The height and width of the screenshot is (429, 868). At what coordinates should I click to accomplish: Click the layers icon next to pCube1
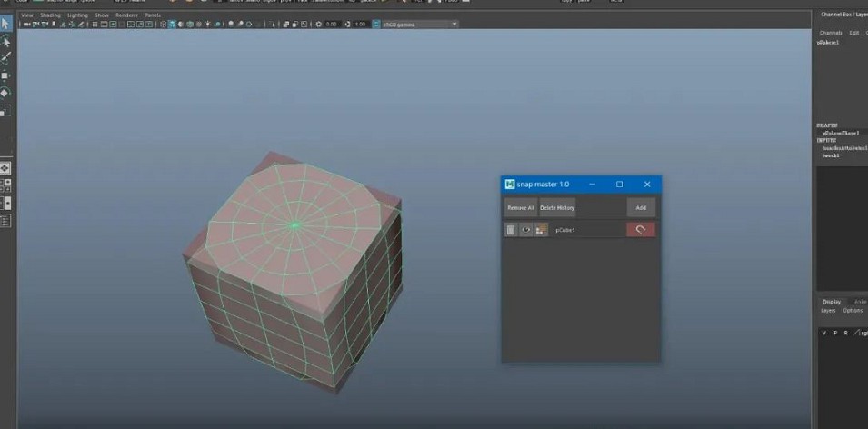(540, 230)
